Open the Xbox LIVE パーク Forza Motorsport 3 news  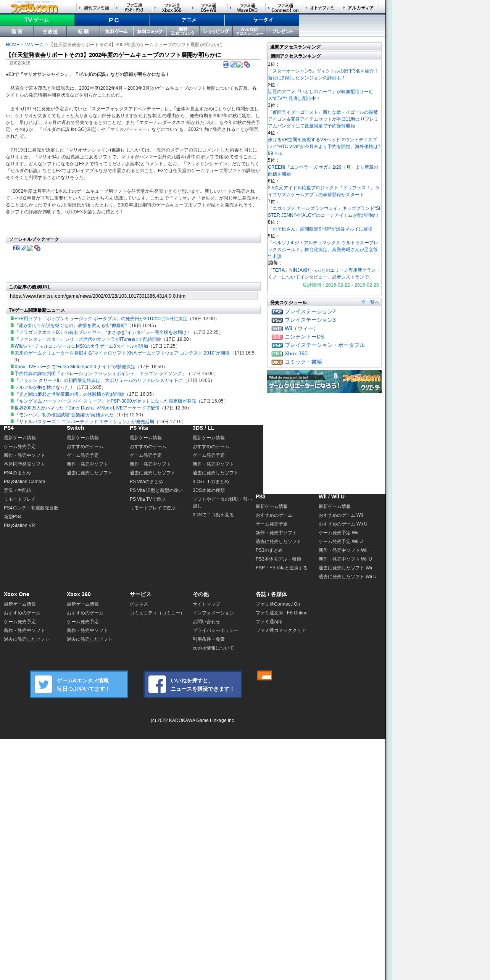click(75, 367)
